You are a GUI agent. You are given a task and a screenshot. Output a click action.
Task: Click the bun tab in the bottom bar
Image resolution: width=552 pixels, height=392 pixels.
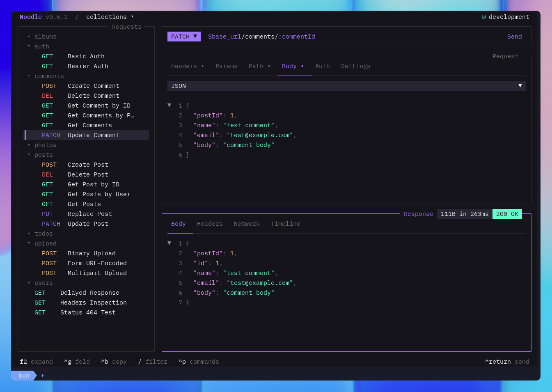coord(24,376)
